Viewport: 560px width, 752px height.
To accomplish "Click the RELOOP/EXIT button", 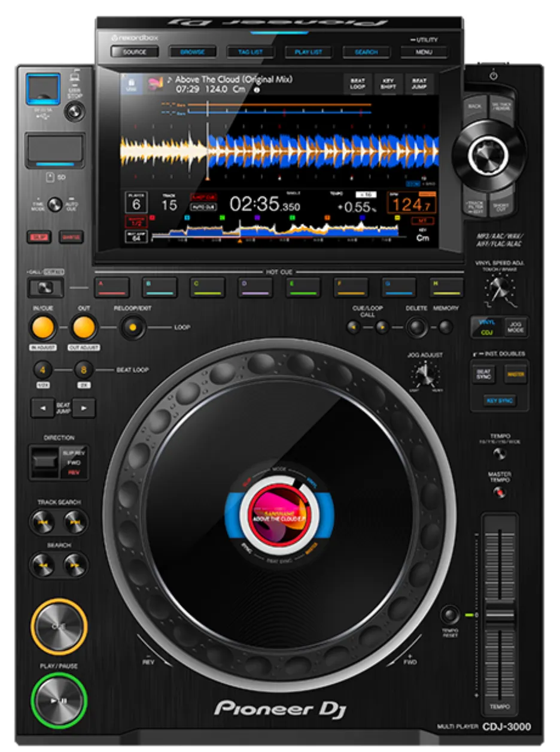I will 133,328.
